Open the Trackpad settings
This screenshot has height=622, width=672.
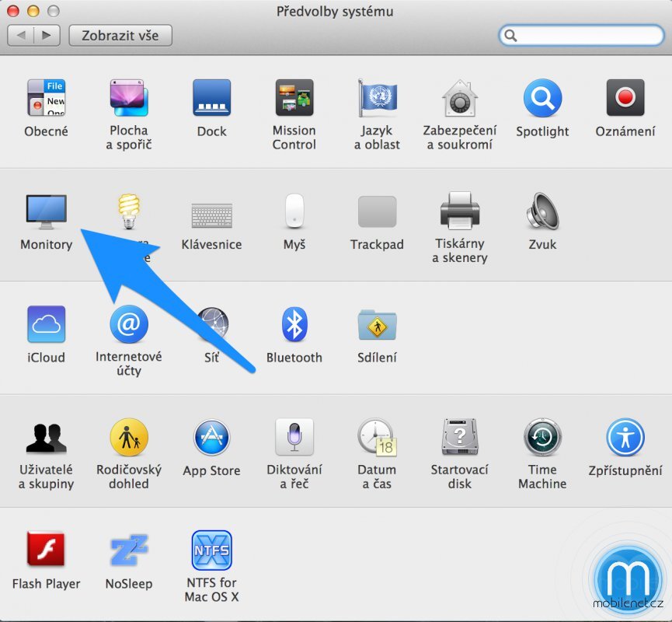click(x=377, y=211)
